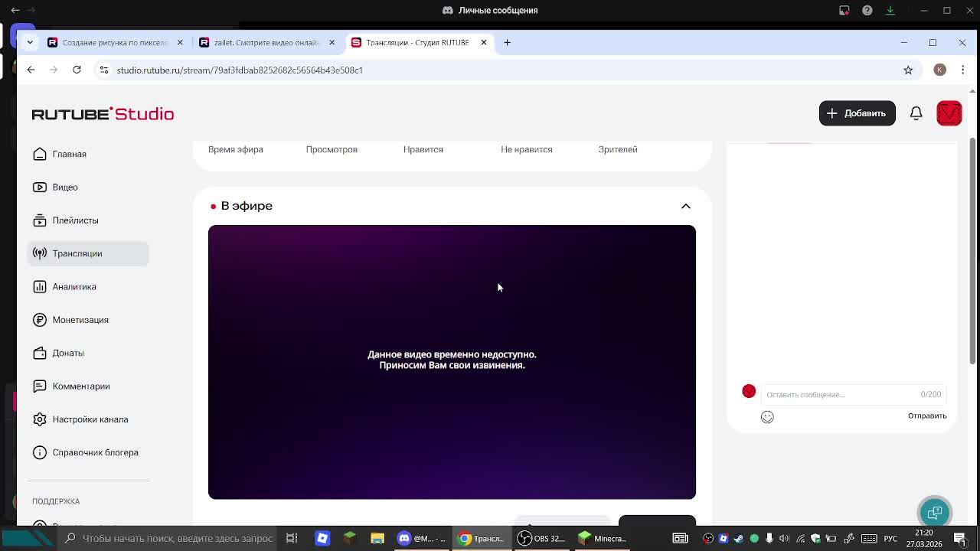Open File Explorer from the taskbar
This screenshot has height=551, width=980.
377,538
